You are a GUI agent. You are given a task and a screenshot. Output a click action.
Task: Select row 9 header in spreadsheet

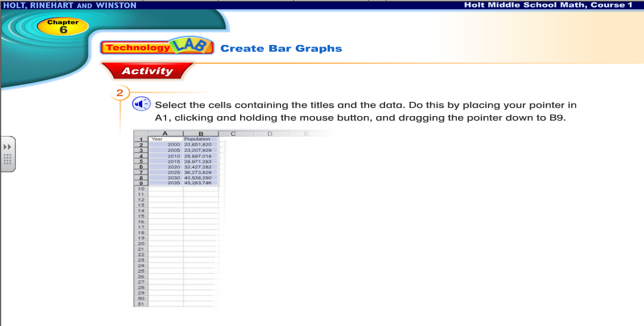pos(140,183)
